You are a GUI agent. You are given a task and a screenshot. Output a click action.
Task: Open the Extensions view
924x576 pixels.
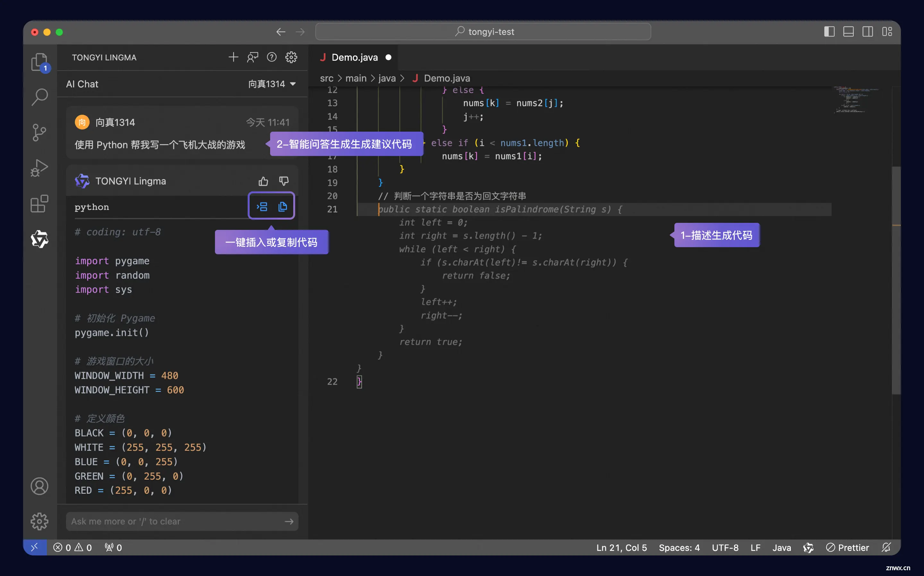click(39, 204)
